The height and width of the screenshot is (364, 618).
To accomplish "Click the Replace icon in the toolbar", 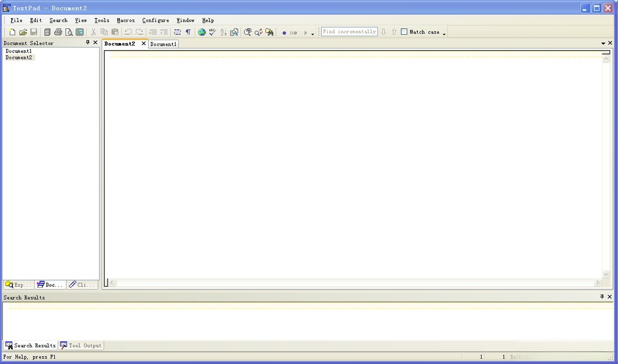I will point(258,32).
